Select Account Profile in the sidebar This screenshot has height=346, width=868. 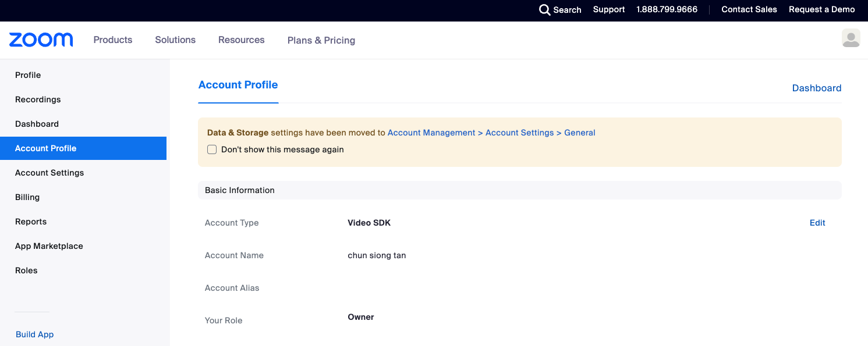(x=83, y=148)
